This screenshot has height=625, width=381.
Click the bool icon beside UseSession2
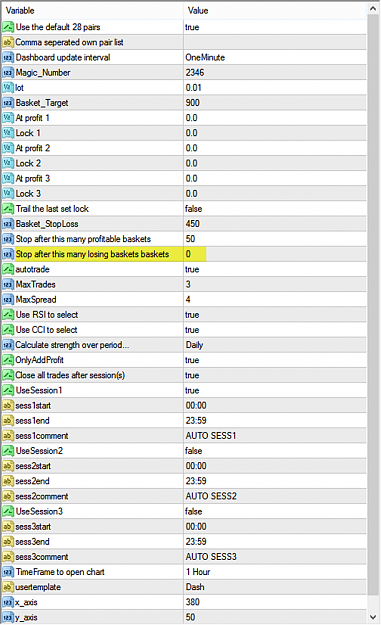point(8,451)
